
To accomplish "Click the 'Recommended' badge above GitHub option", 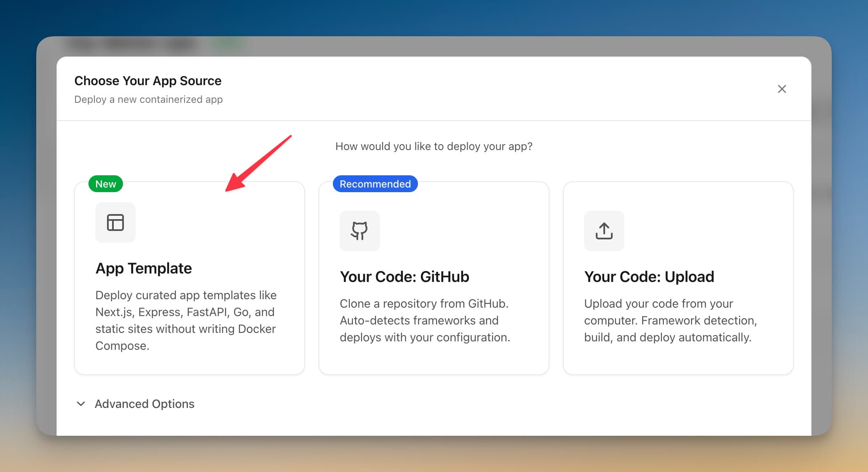I will pyautogui.click(x=375, y=184).
